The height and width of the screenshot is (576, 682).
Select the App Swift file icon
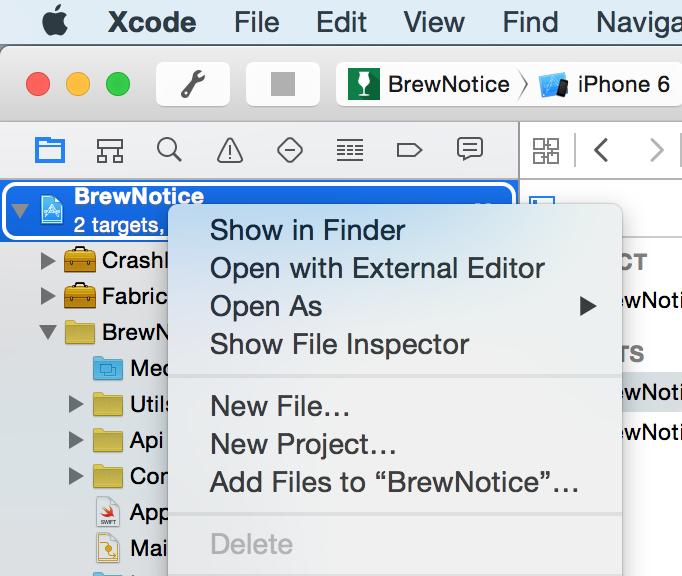[x=108, y=512]
